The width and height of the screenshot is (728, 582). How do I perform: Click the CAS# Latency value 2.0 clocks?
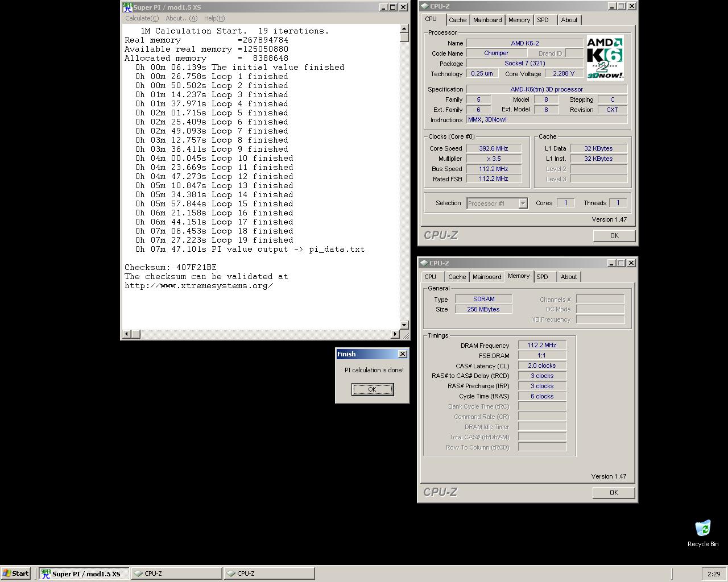click(x=542, y=365)
